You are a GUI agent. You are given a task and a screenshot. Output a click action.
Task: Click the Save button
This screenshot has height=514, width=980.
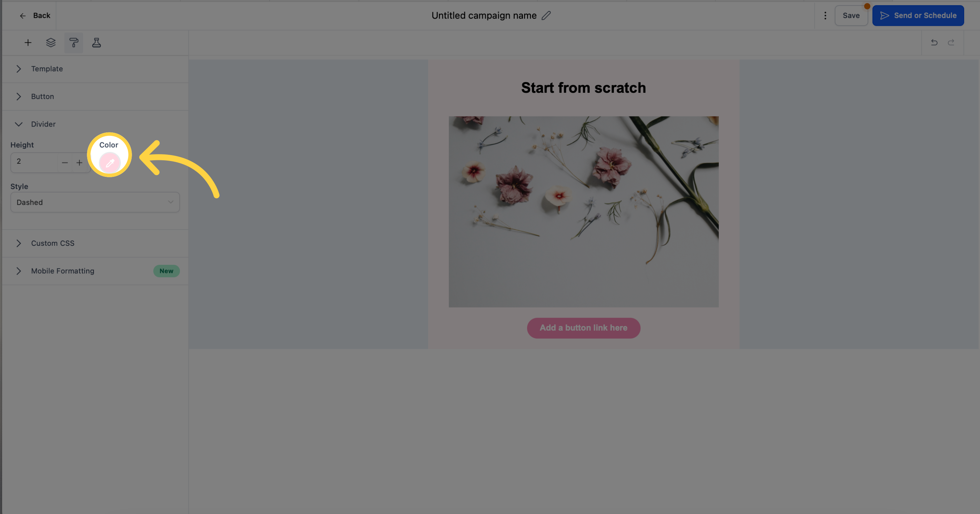pyautogui.click(x=850, y=15)
